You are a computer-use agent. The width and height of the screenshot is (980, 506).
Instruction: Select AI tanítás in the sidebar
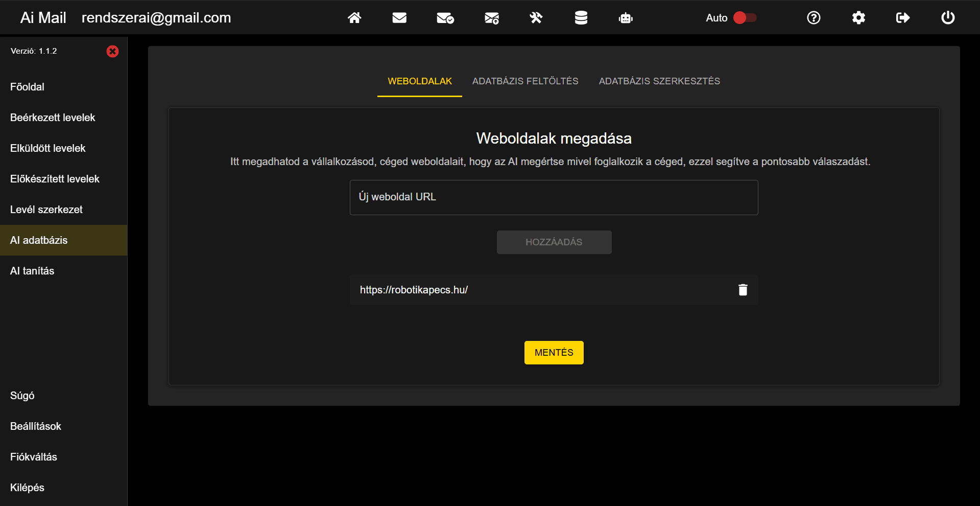pyautogui.click(x=32, y=270)
